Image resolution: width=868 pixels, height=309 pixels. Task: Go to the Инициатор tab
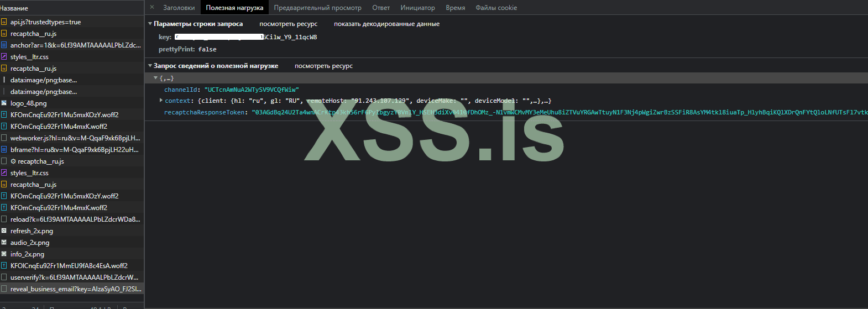point(417,8)
